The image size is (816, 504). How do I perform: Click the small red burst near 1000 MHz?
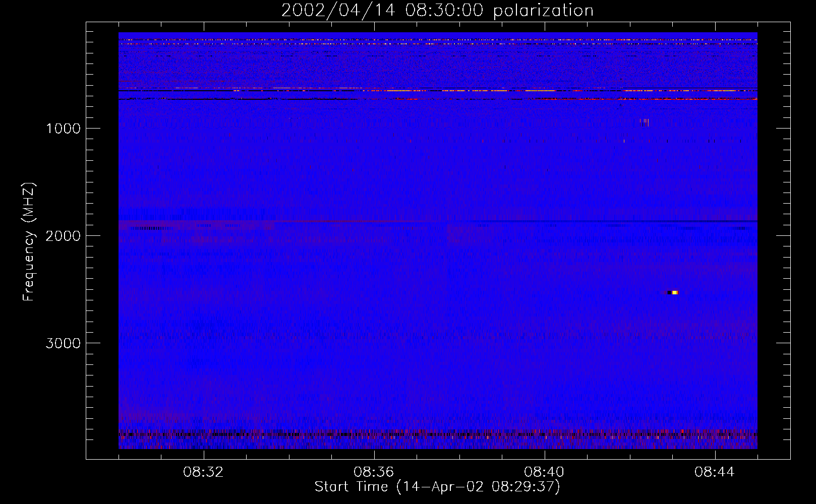click(x=645, y=122)
